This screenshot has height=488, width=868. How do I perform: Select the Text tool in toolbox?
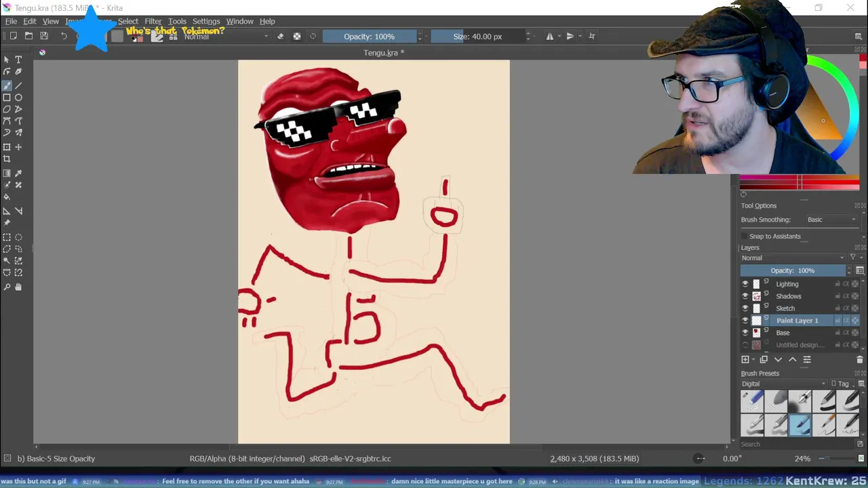18,60
